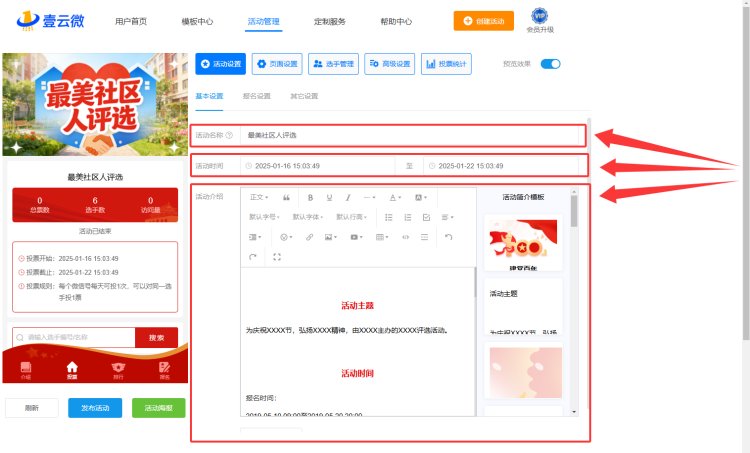750x453 pixels.
Task: Open font color dropdown
Action: click(395, 198)
